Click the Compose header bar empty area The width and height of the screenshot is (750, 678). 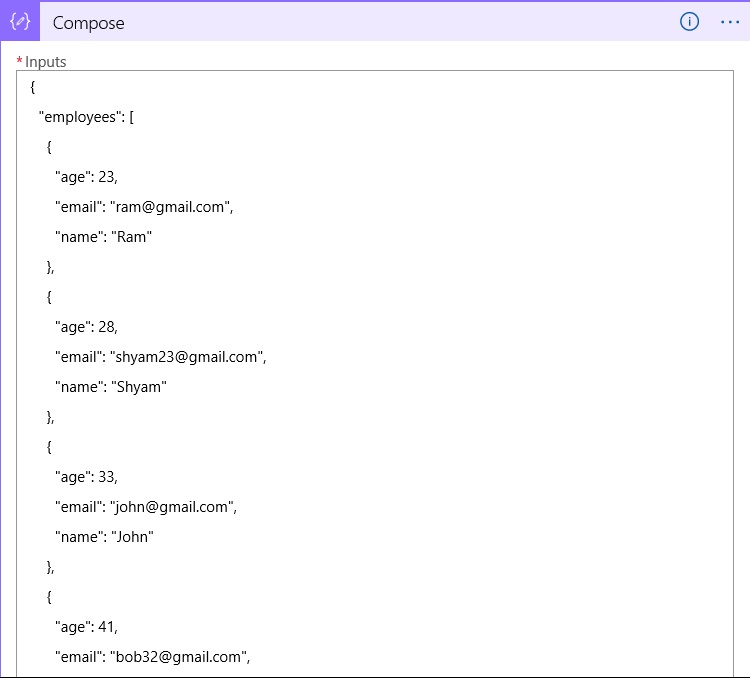[x=402, y=22]
